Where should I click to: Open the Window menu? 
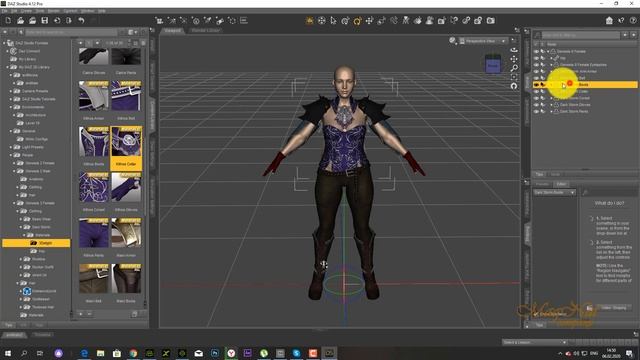[x=87, y=11]
